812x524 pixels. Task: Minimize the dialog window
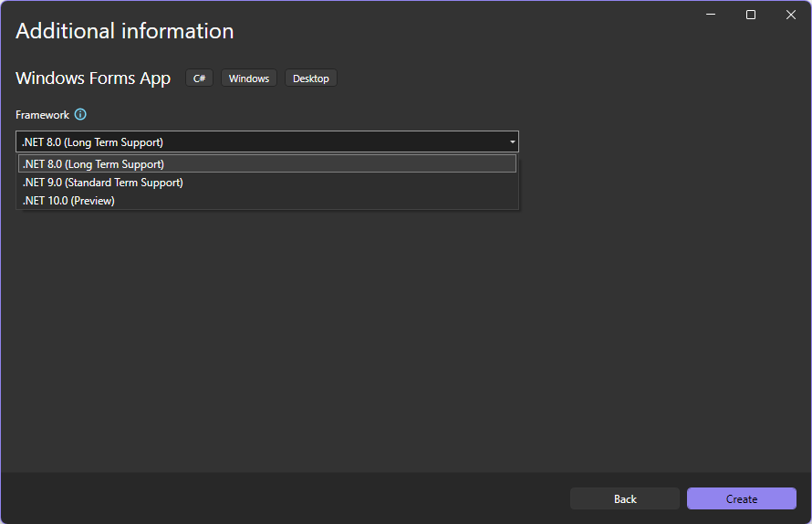click(711, 15)
